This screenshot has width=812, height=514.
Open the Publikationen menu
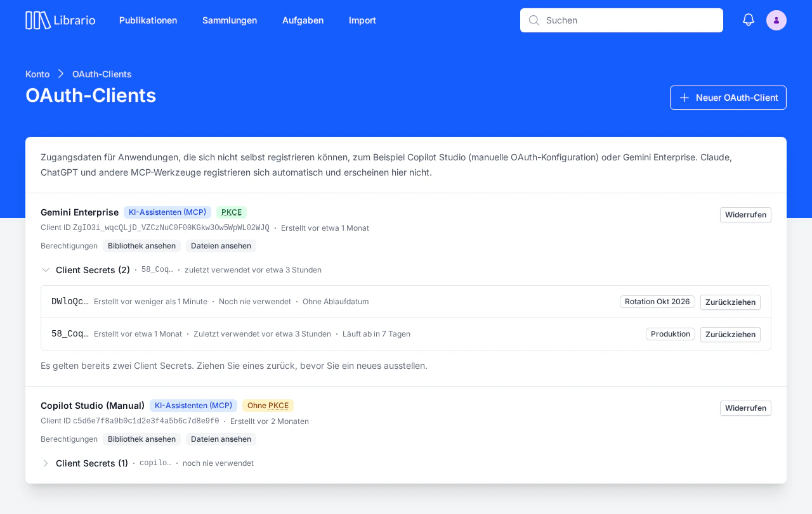click(148, 20)
